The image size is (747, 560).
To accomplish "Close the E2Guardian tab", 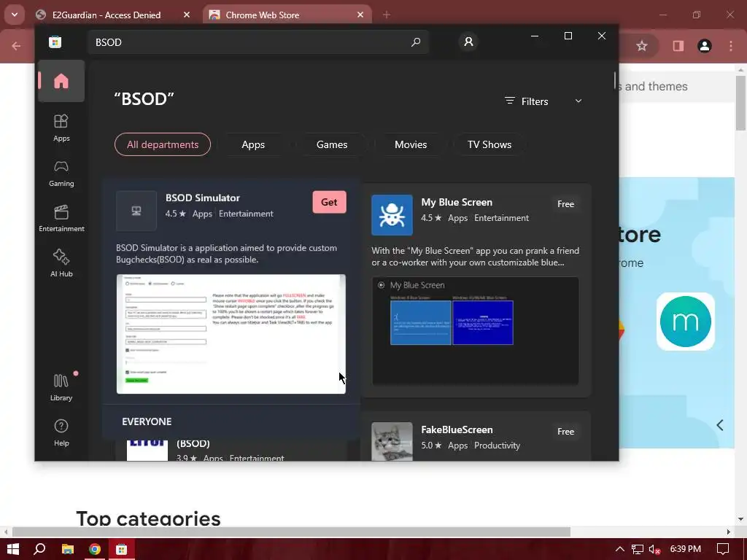I will point(187,15).
